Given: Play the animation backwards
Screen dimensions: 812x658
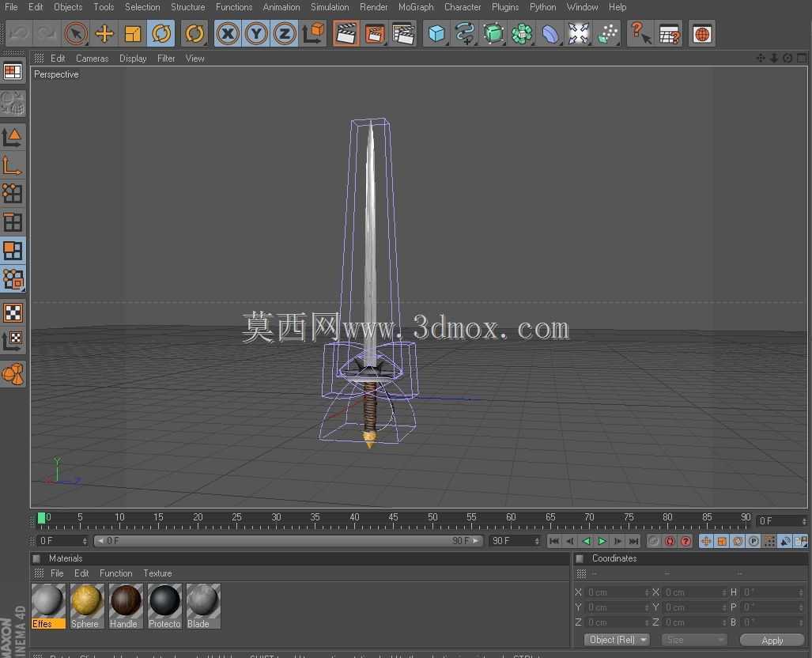Looking at the screenshot, I should tap(586, 541).
